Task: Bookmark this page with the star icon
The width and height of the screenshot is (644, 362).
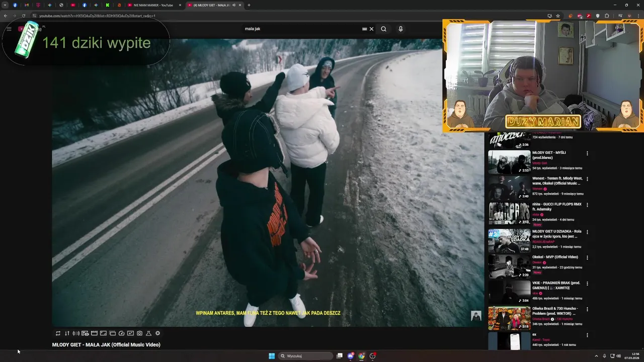Action: click(x=558, y=16)
